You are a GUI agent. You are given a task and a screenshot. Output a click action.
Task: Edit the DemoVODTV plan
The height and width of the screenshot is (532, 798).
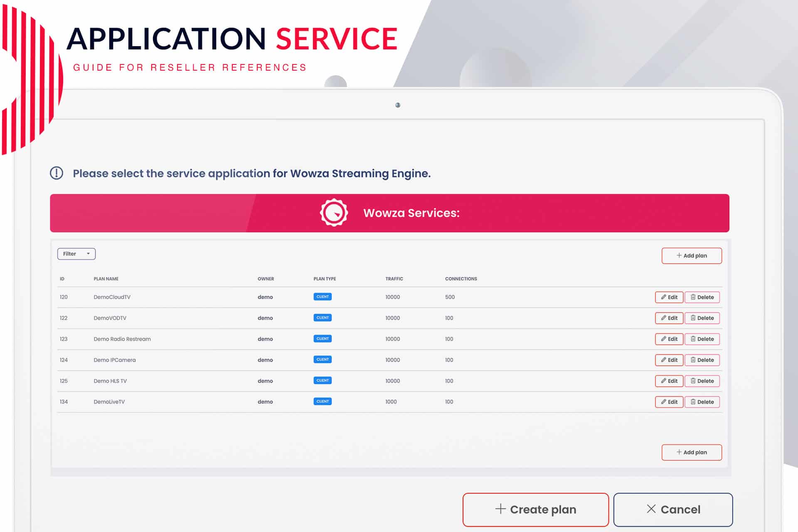(x=669, y=318)
